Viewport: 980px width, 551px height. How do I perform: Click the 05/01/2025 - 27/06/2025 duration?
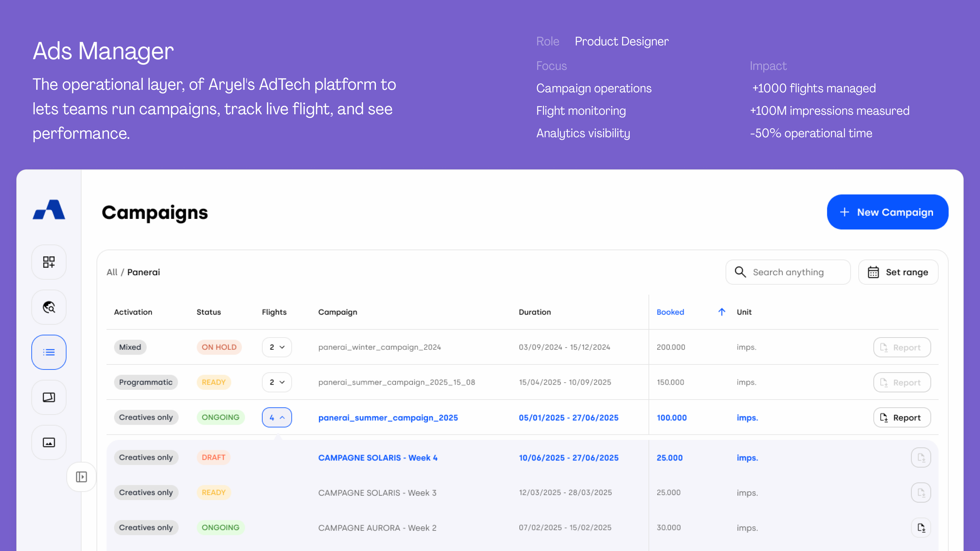tap(569, 418)
